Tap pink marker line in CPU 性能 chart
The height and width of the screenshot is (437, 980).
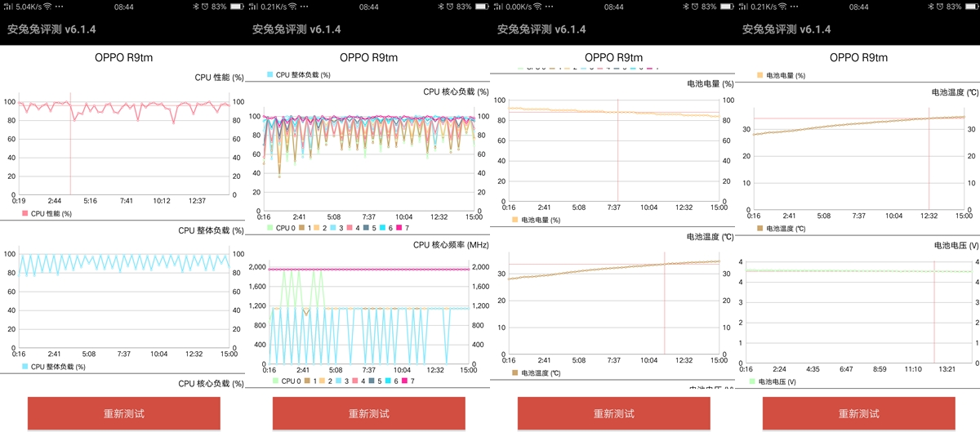click(70, 143)
